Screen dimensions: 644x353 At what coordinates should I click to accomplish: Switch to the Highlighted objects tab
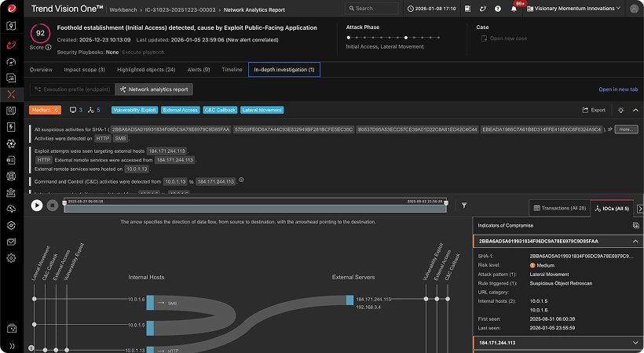pos(146,70)
